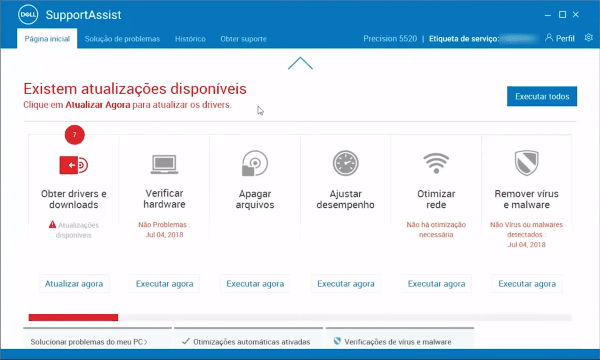Maximize the SupportAssist window
The image size is (600, 360).
[x=562, y=15]
